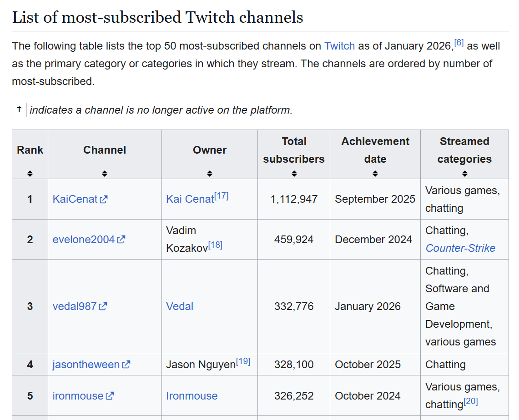Viewport: 519px width, 420px height.
Task: Open Ironmouse owner article
Action: [191, 396]
